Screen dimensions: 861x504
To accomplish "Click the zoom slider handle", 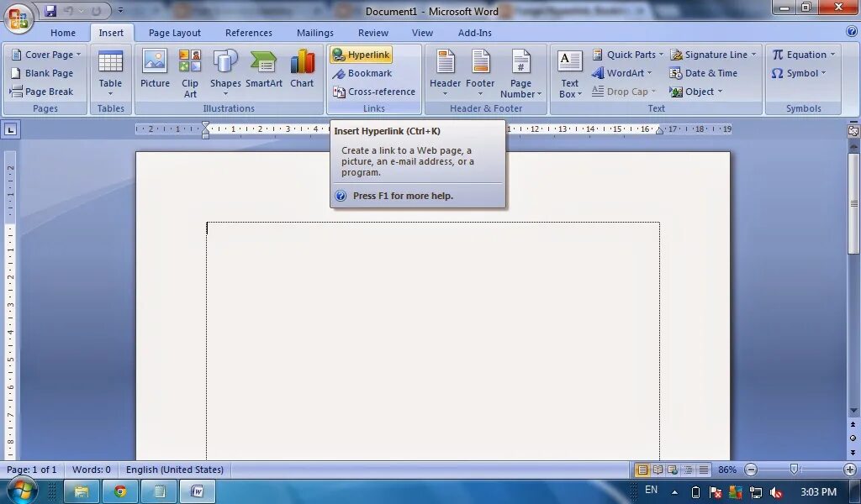I will click(x=794, y=470).
